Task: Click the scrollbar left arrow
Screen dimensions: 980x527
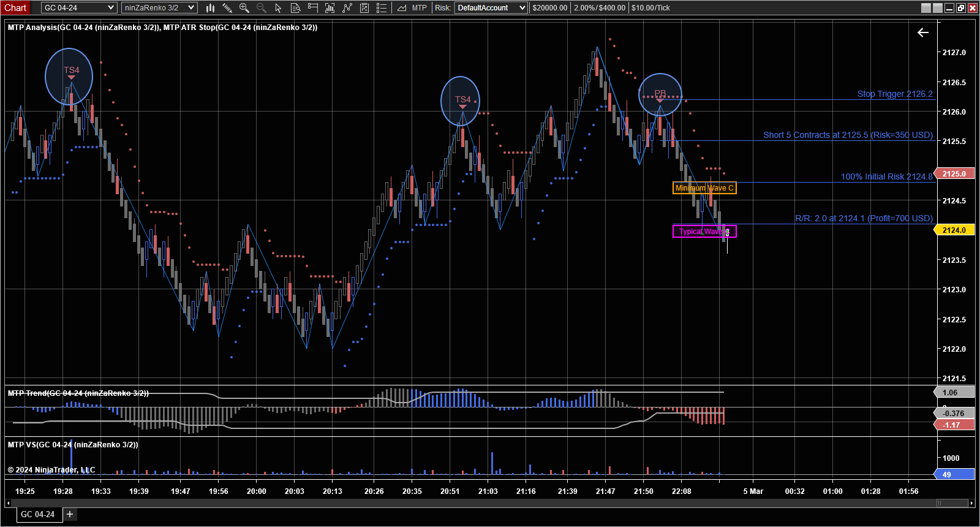Action: tap(8, 503)
